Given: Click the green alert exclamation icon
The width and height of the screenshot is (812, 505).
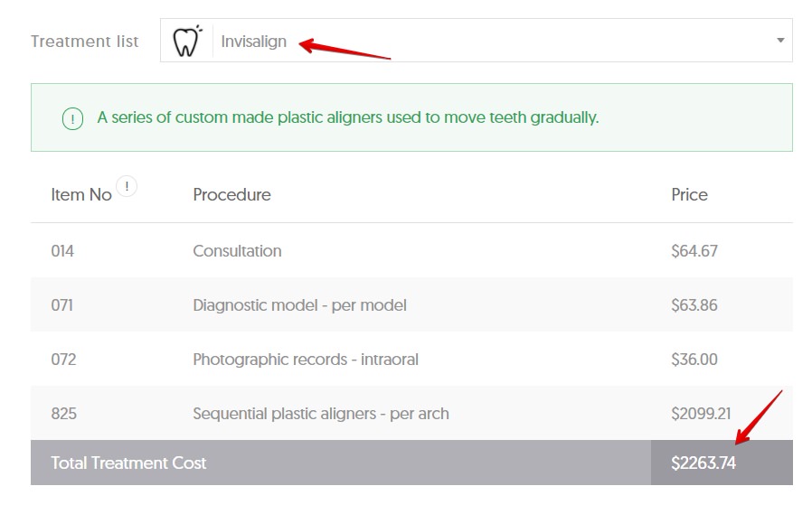Looking at the screenshot, I should pos(72,118).
